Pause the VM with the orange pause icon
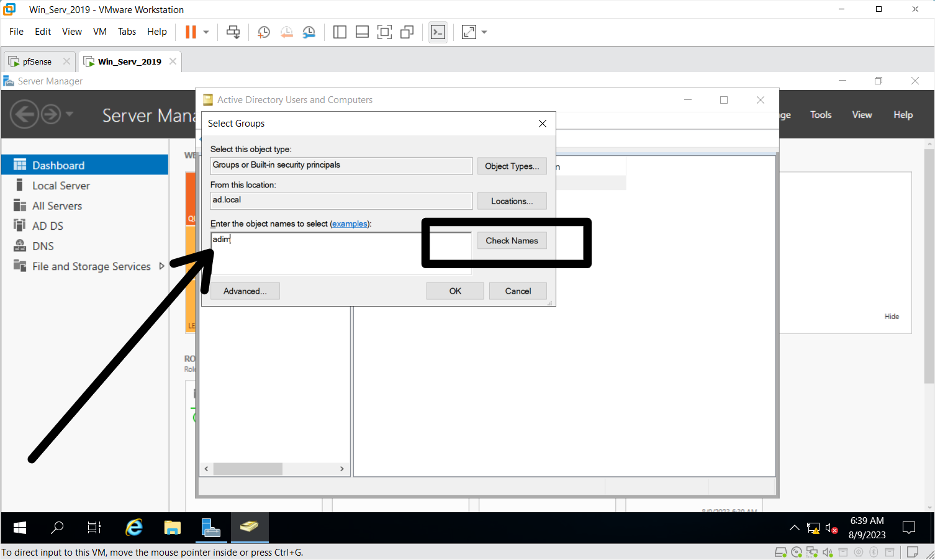Viewport: 935px width, 560px height. point(191,32)
